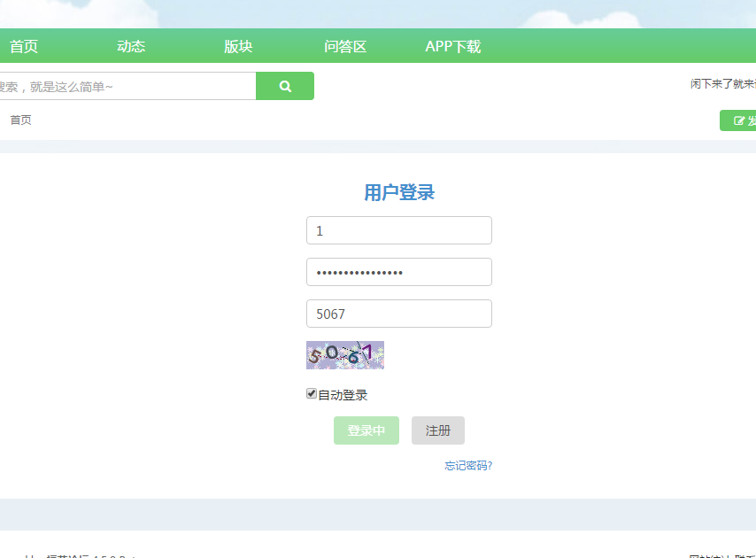Focus the search box in the header
The height and width of the screenshot is (558, 756).
point(124,87)
